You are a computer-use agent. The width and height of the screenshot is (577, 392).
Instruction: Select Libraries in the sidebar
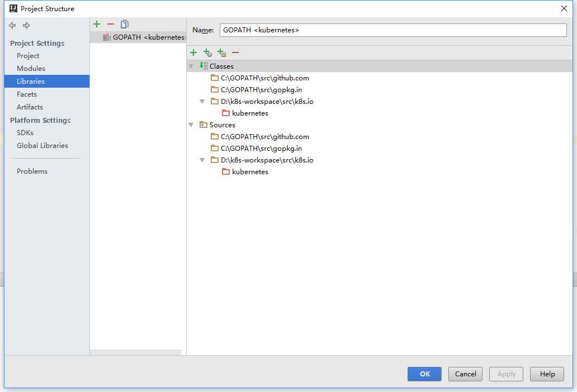47,81
